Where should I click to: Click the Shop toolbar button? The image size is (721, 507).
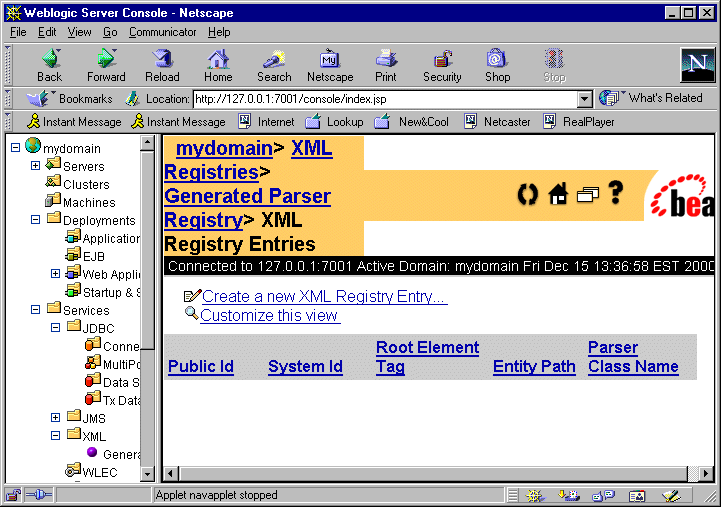point(498,65)
